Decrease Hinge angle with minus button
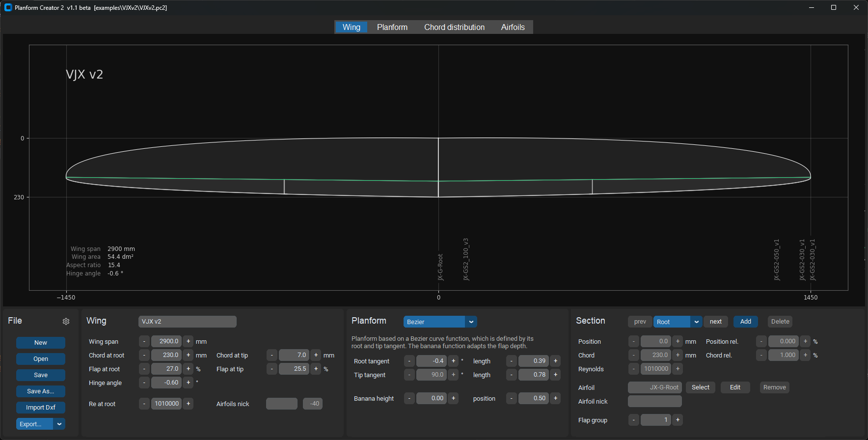Image resolution: width=868 pixels, height=440 pixels. click(144, 383)
